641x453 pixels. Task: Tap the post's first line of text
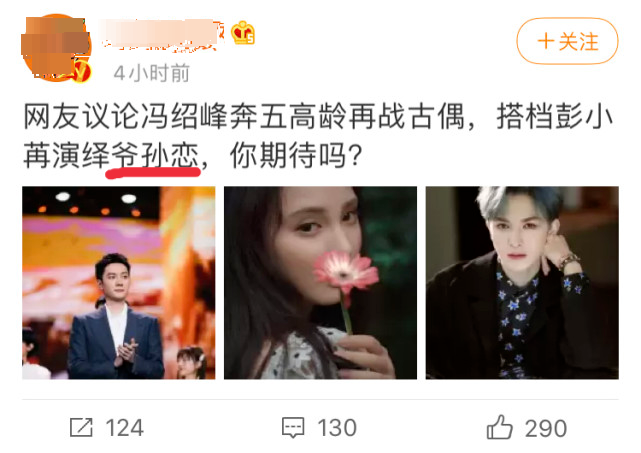pyautogui.click(x=318, y=117)
